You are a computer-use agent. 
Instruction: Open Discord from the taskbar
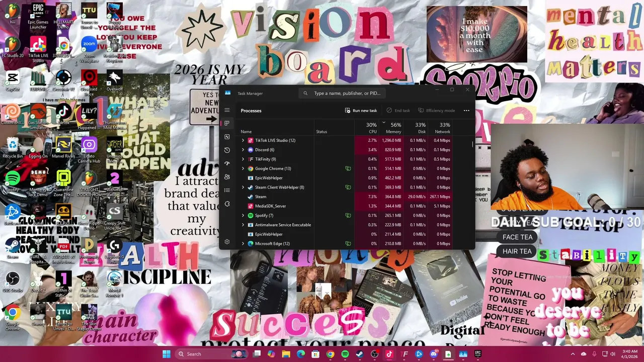tap(434, 354)
